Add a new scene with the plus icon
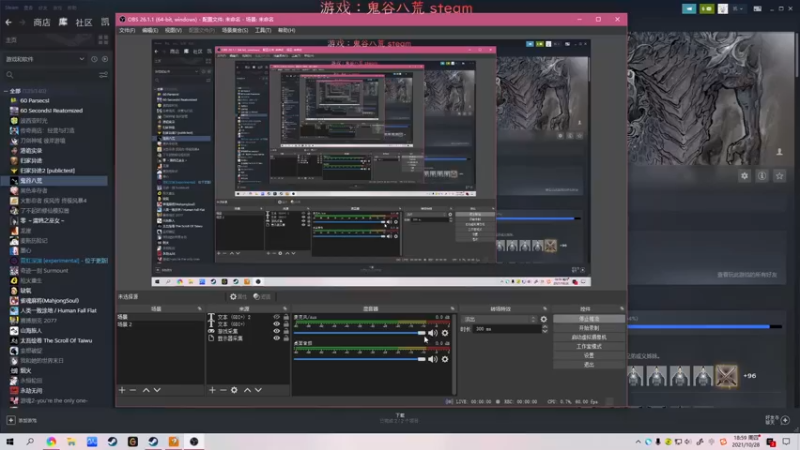 click(x=122, y=390)
